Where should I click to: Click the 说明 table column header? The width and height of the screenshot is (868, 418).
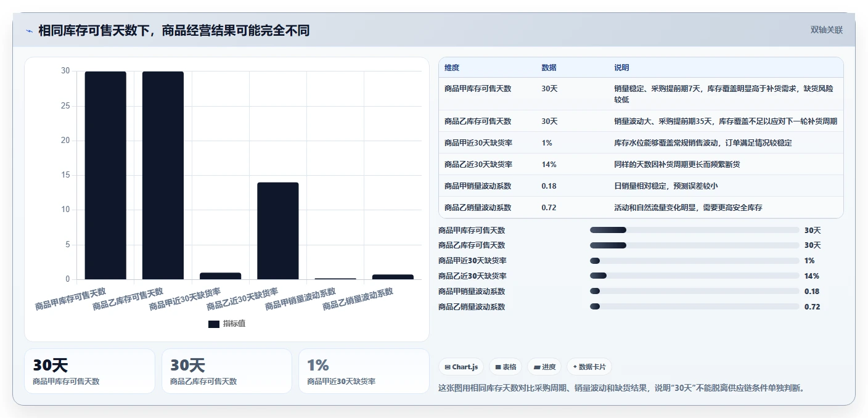click(621, 68)
